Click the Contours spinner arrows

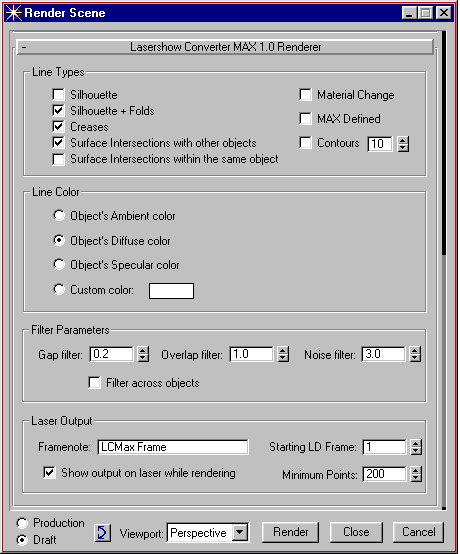(x=403, y=144)
